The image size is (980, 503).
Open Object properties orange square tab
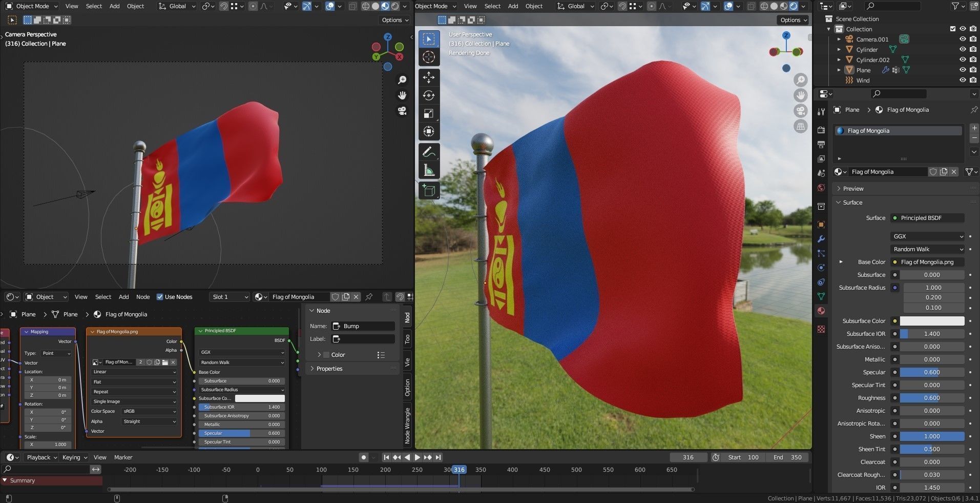click(821, 225)
